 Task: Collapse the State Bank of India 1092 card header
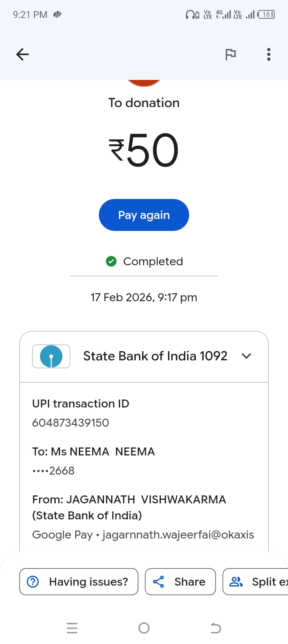click(155, 356)
